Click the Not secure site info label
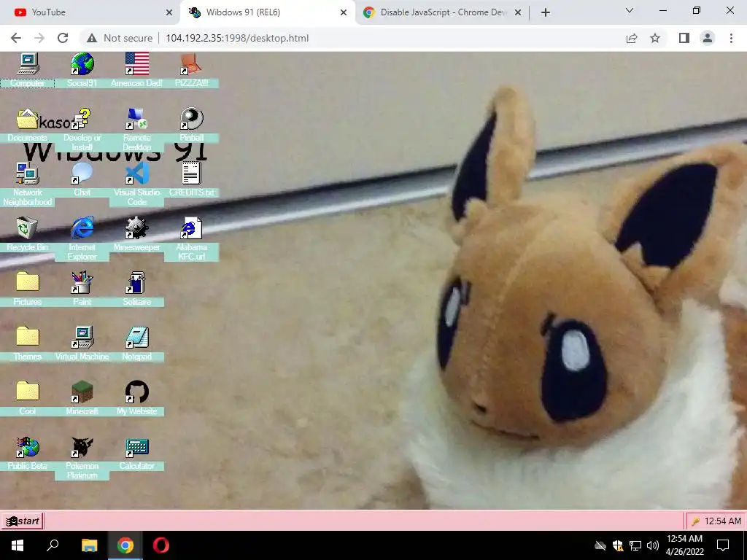The height and width of the screenshot is (560, 747). click(120, 38)
